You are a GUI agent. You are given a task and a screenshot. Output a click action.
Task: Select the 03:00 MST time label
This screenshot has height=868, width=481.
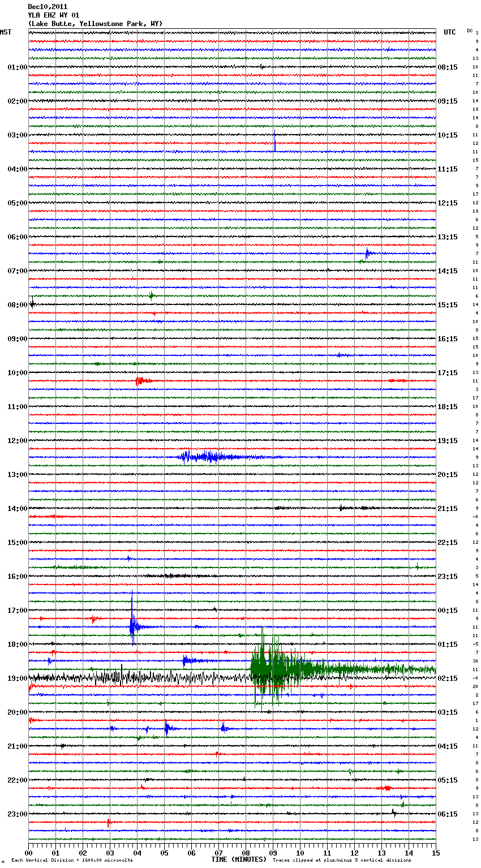[18, 135]
